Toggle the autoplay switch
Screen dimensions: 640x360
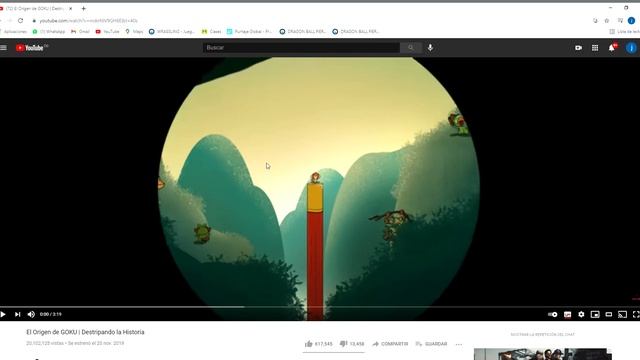click(553, 314)
